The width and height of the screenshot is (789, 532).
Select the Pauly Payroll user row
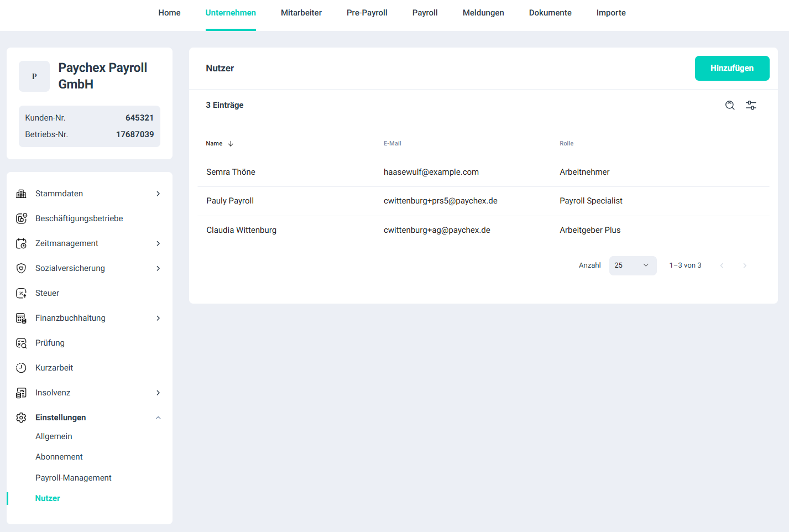click(230, 201)
